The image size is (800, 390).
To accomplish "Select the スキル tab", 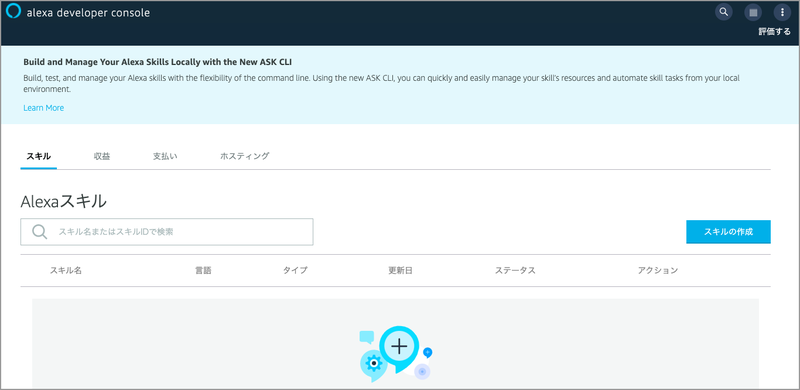I will 39,156.
